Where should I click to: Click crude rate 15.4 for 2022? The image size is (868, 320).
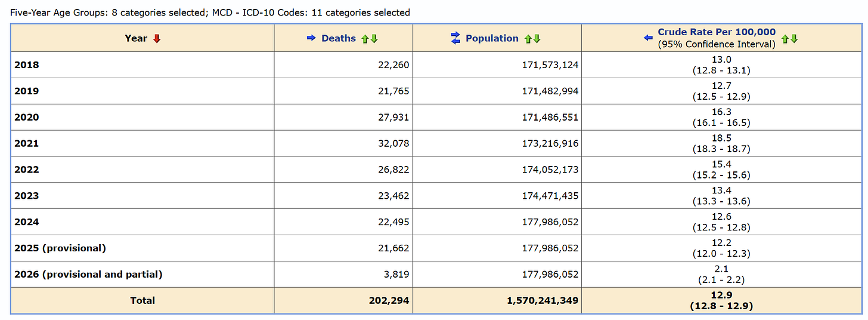[721, 164]
